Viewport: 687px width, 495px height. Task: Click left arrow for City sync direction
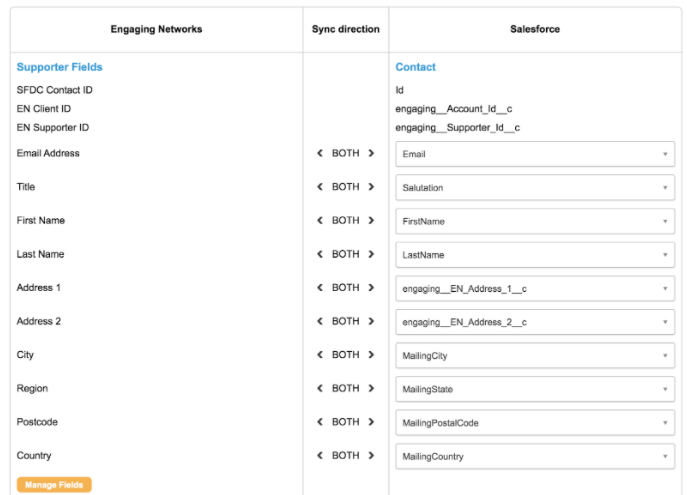[320, 355]
